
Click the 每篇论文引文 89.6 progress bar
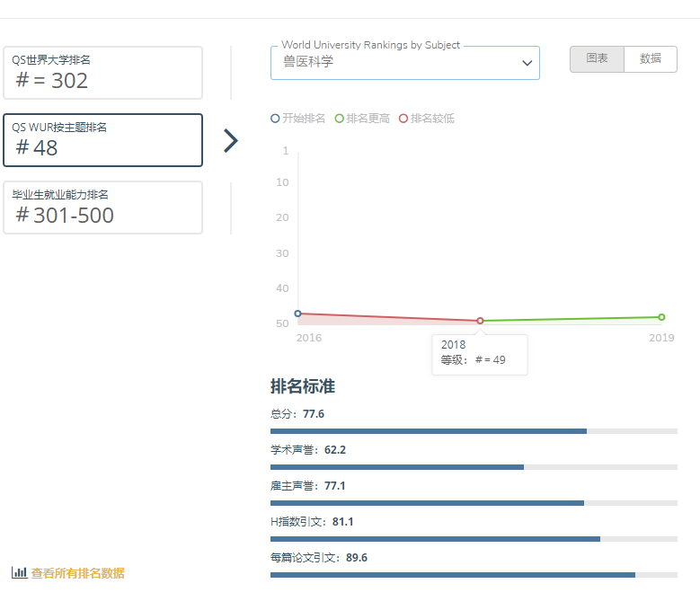[x=474, y=575]
